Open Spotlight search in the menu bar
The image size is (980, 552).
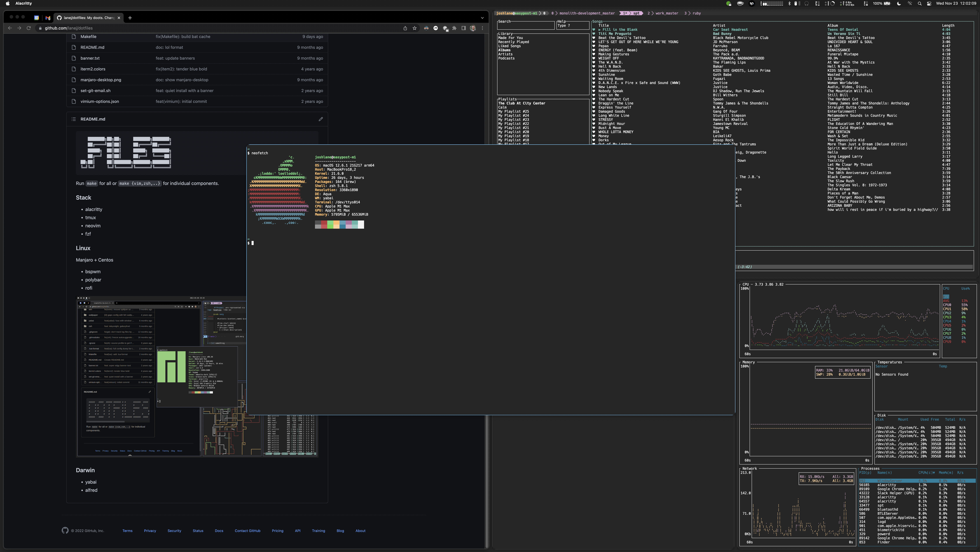point(920,3)
